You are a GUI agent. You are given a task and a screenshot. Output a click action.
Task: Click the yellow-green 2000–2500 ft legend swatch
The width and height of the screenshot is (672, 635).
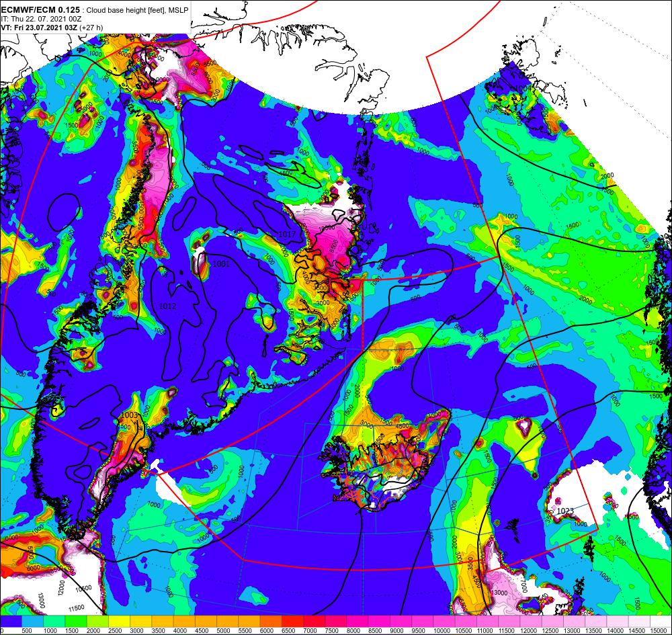[97, 622]
